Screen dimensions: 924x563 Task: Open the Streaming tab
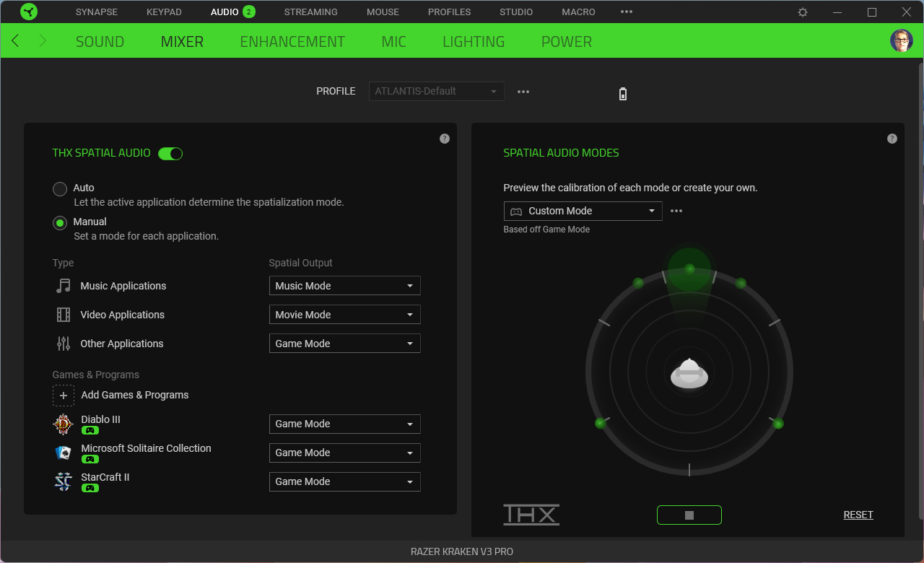(310, 12)
